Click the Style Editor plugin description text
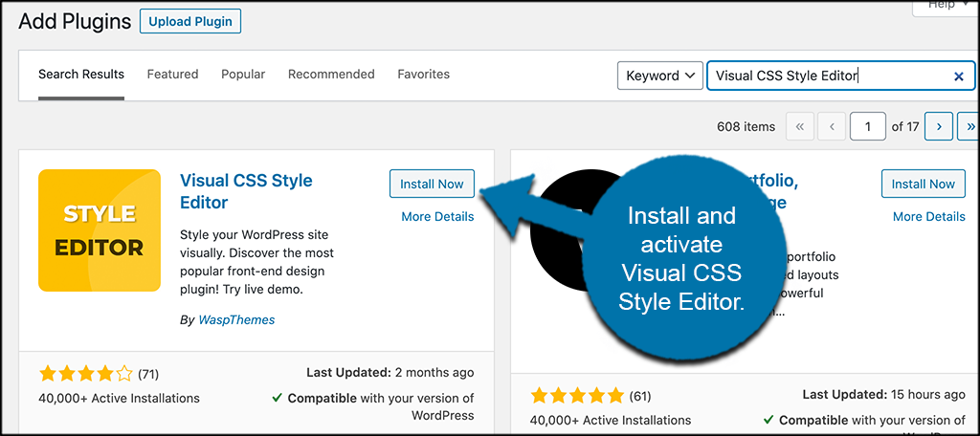Screen dimensions: 980x436 point(256,263)
